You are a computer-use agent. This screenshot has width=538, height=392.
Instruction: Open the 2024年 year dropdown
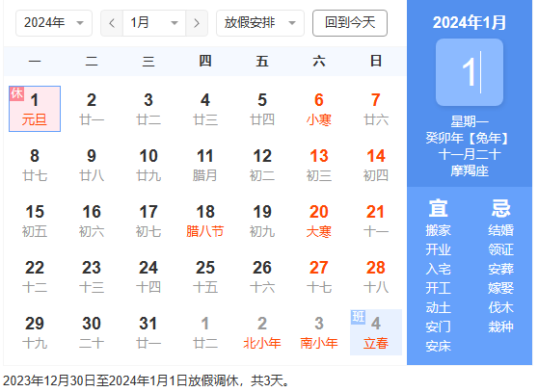click(x=54, y=23)
